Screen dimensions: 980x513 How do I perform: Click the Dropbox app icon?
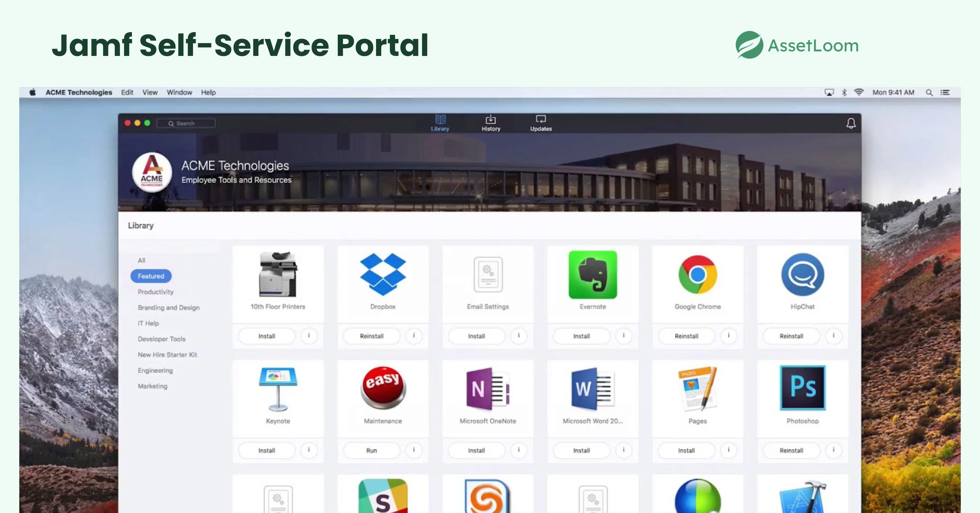pyautogui.click(x=383, y=274)
